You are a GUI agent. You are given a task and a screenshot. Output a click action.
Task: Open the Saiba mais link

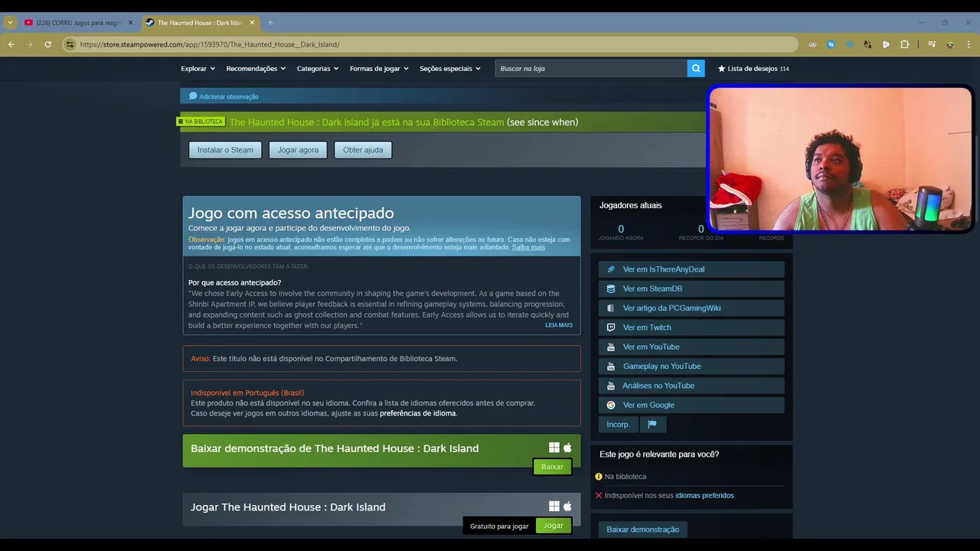(528, 247)
